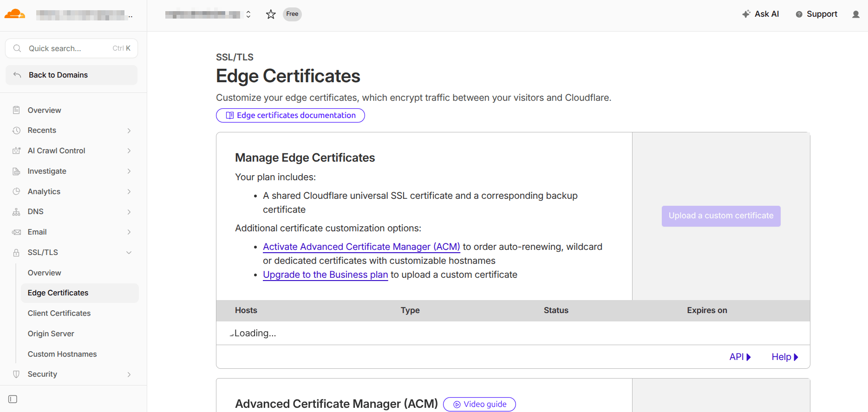
Task: Click the Analytics pie chart icon
Action: coord(16,191)
